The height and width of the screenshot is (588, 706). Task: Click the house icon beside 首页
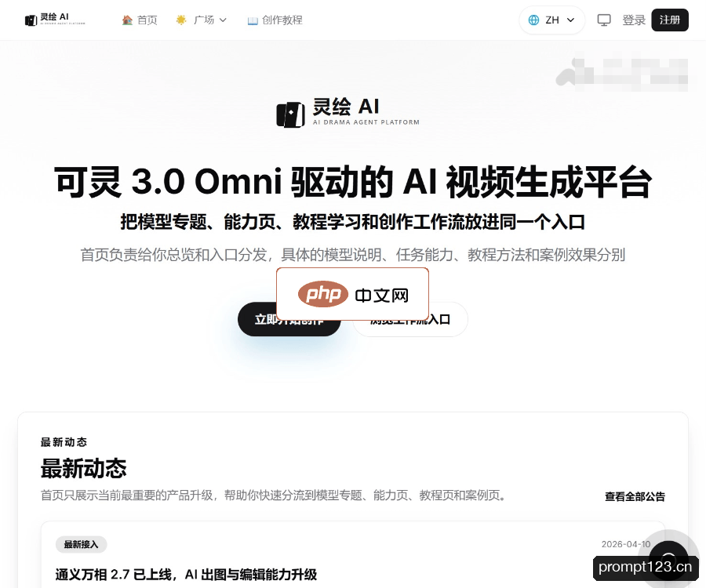click(x=127, y=20)
